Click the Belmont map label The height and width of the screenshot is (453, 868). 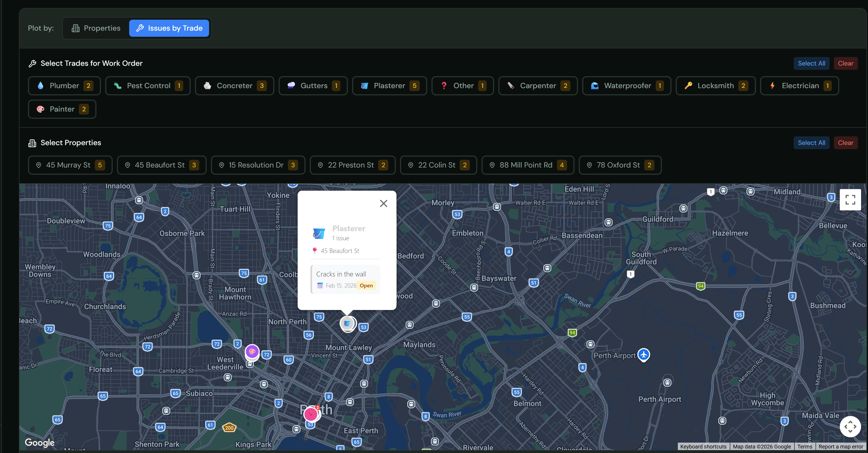[x=527, y=404]
